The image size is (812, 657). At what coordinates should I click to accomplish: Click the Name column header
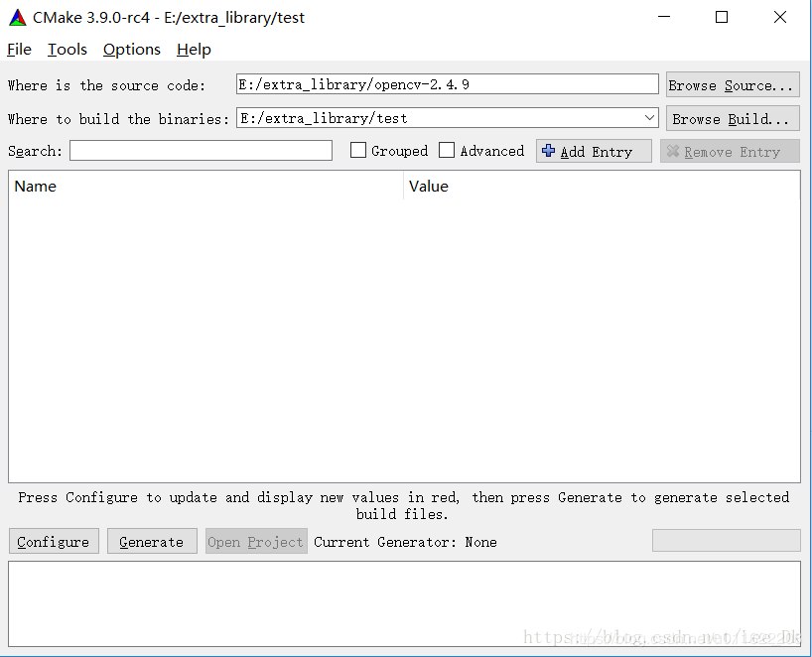[205, 187]
